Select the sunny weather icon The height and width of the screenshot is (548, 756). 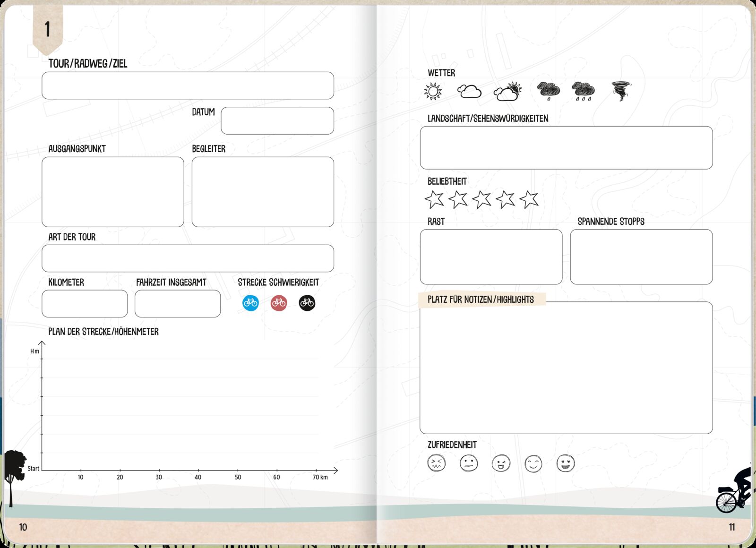(x=433, y=91)
